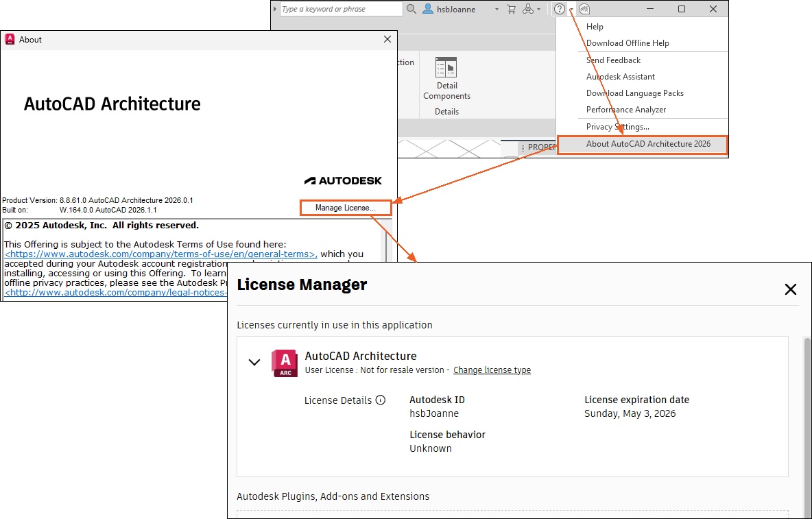Click the AutoCAD Architecture ARC product icon
This screenshot has height=519, width=812.
285,363
